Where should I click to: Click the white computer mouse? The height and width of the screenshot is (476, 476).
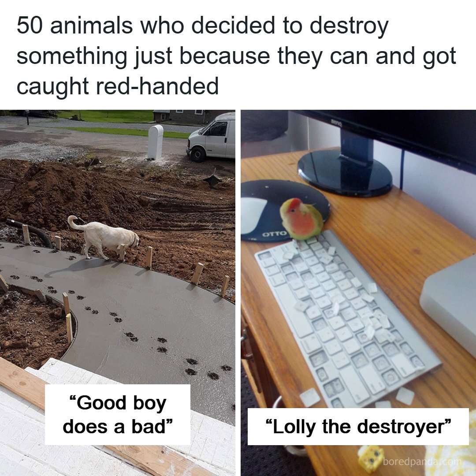(253, 216)
